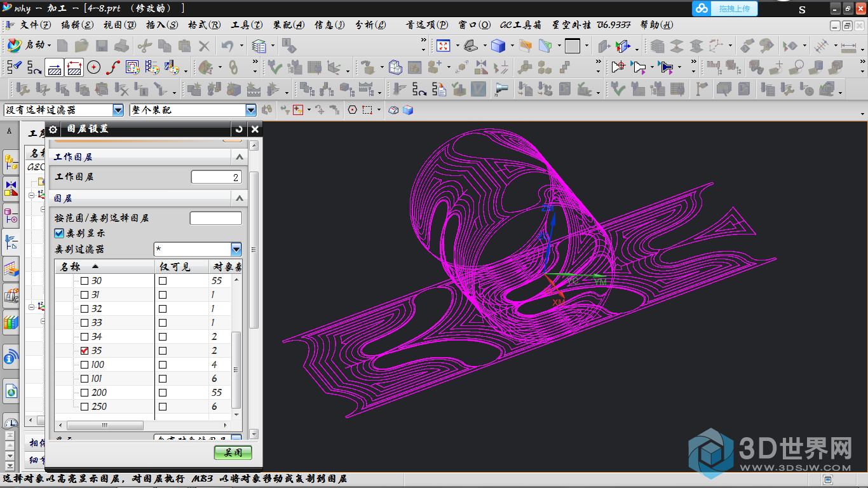Open dropdown arrow beside Fit view icon

point(456,46)
